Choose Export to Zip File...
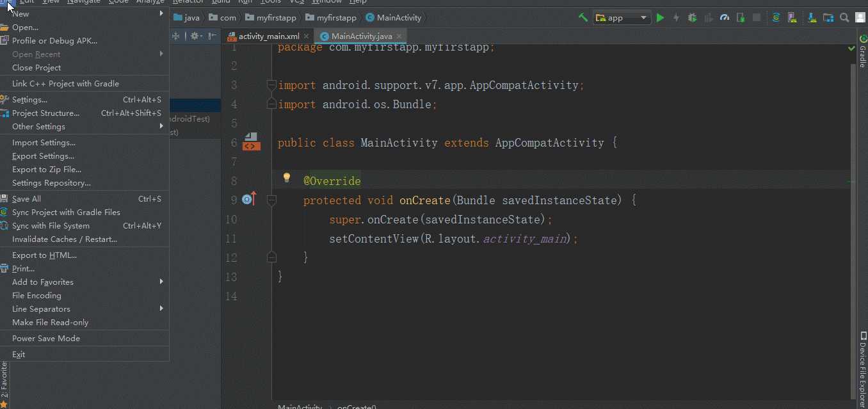 pyautogui.click(x=84, y=169)
